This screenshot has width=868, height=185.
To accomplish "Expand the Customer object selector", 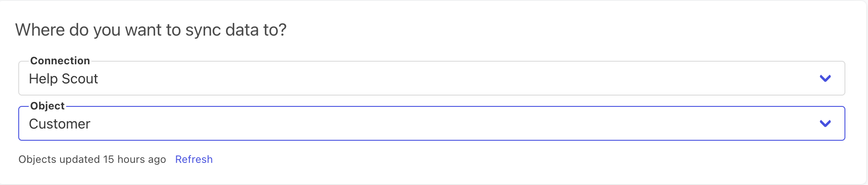I will click(431, 124).
